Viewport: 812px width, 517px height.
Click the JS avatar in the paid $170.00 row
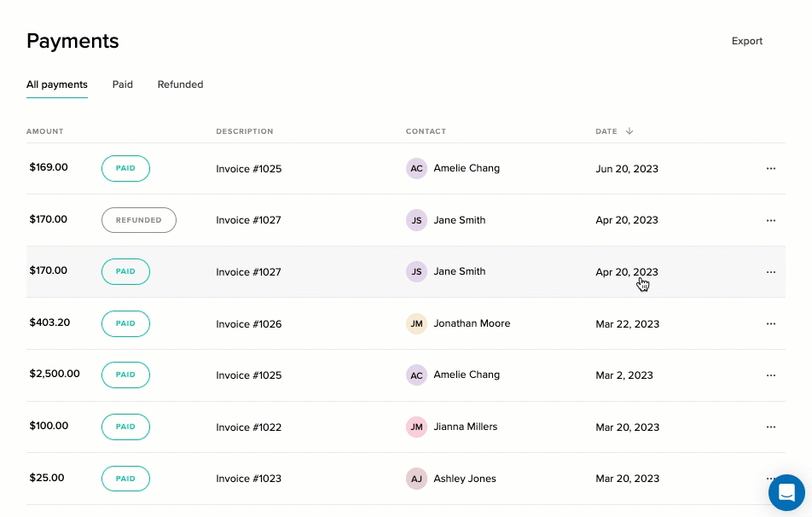point(416,271)
